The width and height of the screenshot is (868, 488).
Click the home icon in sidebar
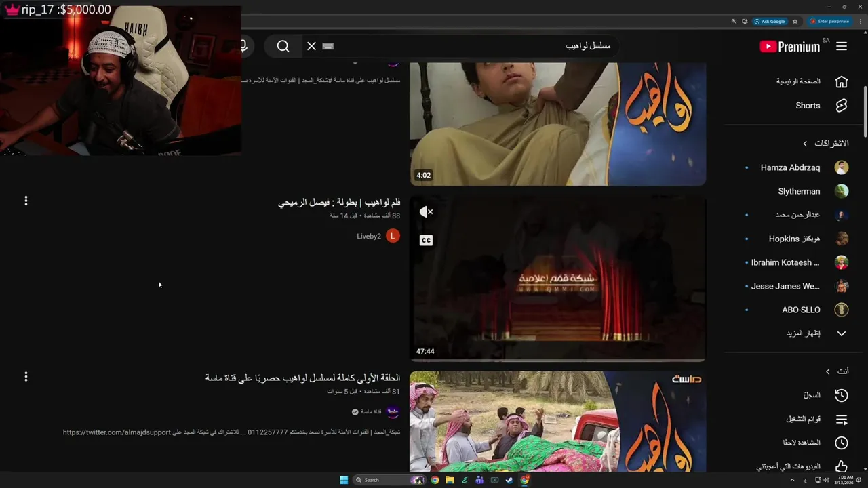842,81
